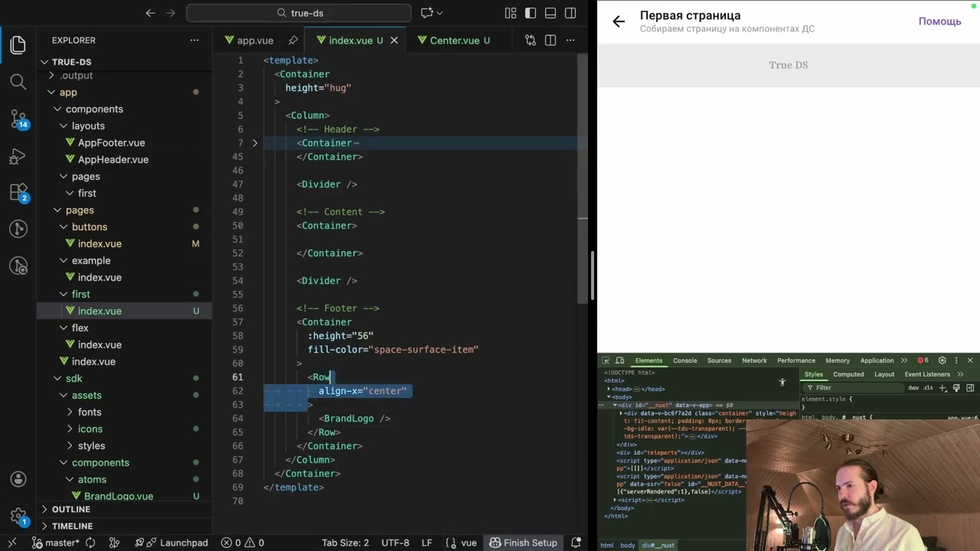
Task: Toggle the primary side bar layout button
Action: (531, 13)
